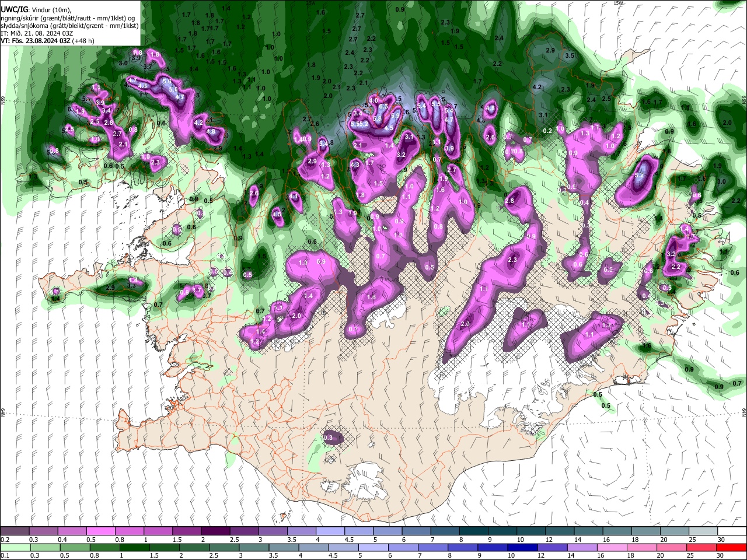Click the bright red 30 swatch ending lower legend row

(732, 547)
